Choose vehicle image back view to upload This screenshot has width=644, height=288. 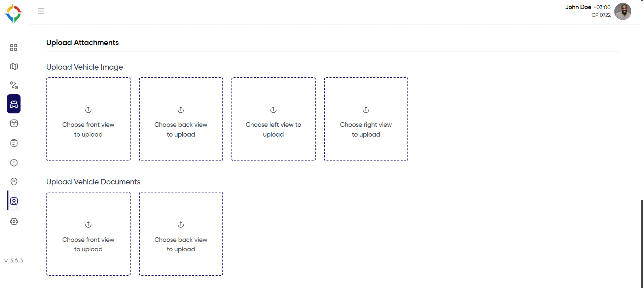(181, 119)
